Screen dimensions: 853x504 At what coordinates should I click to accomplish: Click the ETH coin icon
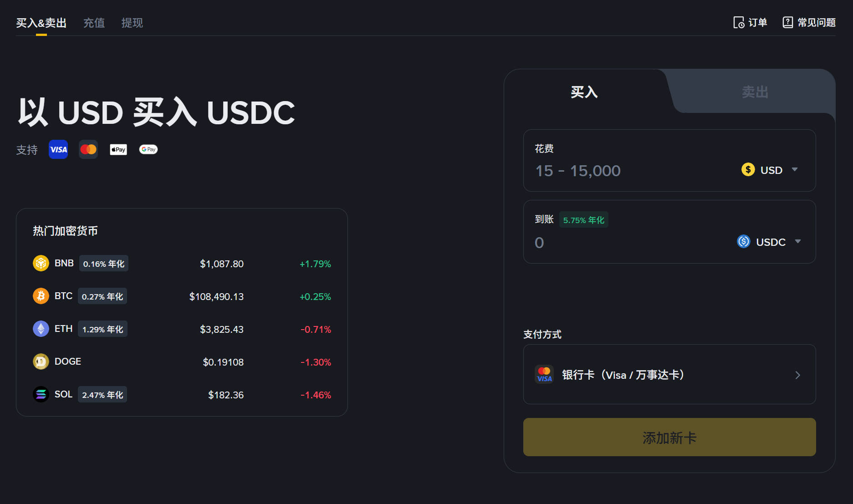click(41, 329)
